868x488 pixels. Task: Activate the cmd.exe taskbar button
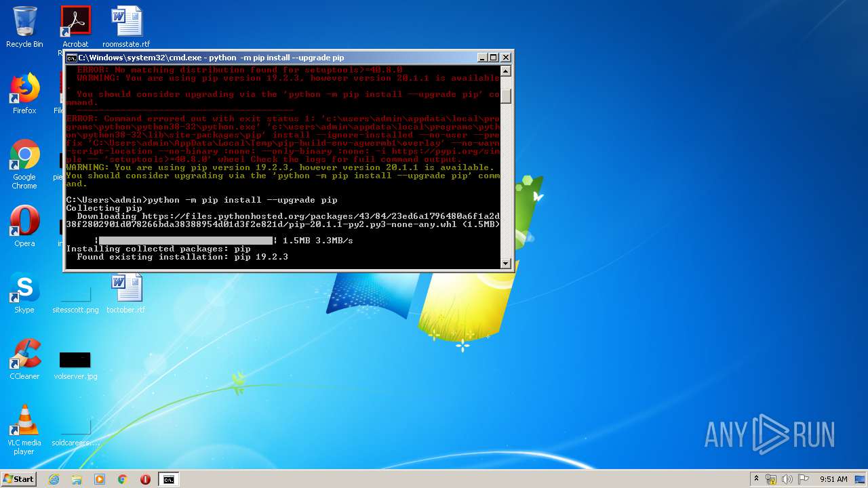(x=168, y=479)
